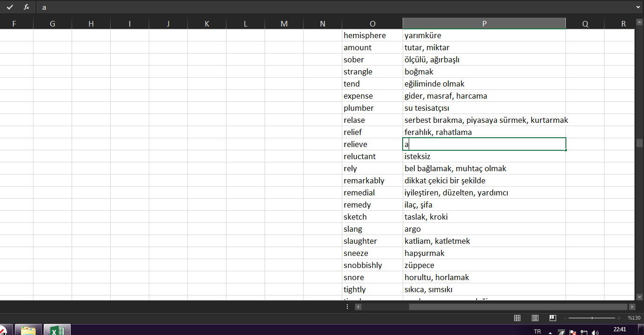The width and height of the screenshot is (644, 335).
Task: Click the volume speaker icon in tray
Action: [595, 332]
